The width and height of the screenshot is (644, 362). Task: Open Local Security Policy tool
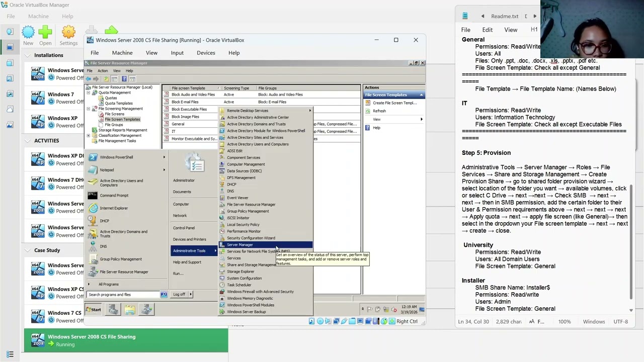tap(265, 225)
